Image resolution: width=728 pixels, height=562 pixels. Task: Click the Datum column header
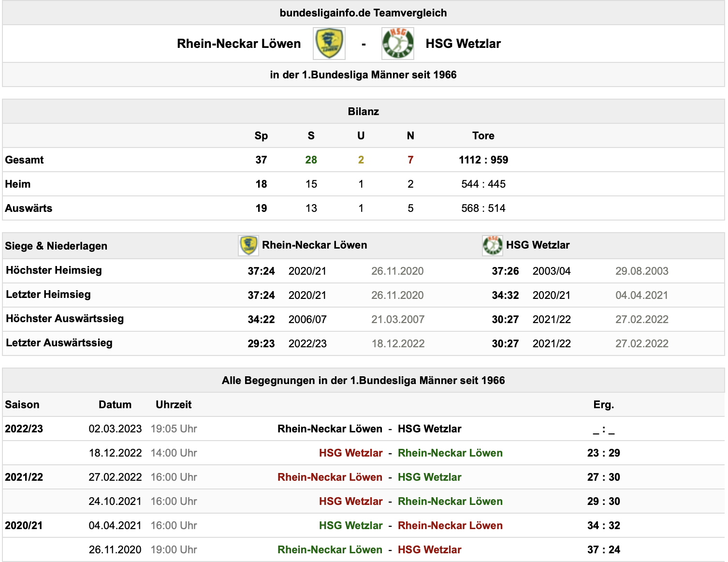[x=115, y=405]
